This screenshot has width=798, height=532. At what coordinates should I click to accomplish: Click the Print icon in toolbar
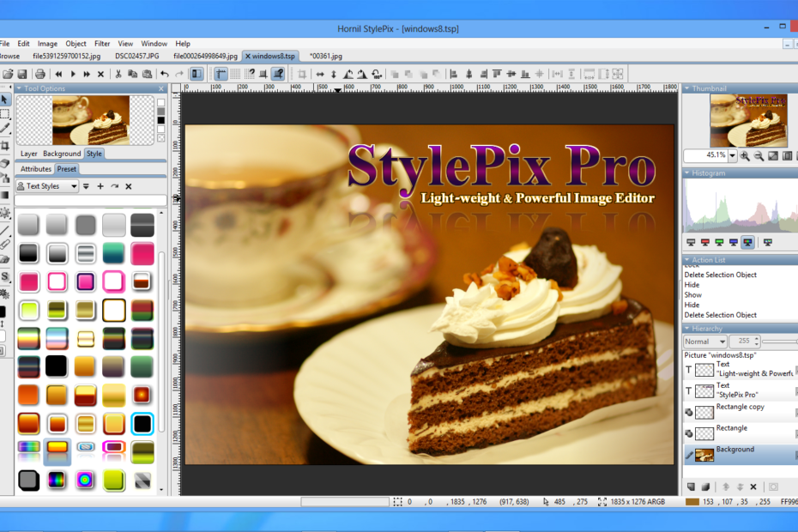[x=39, y=75]
